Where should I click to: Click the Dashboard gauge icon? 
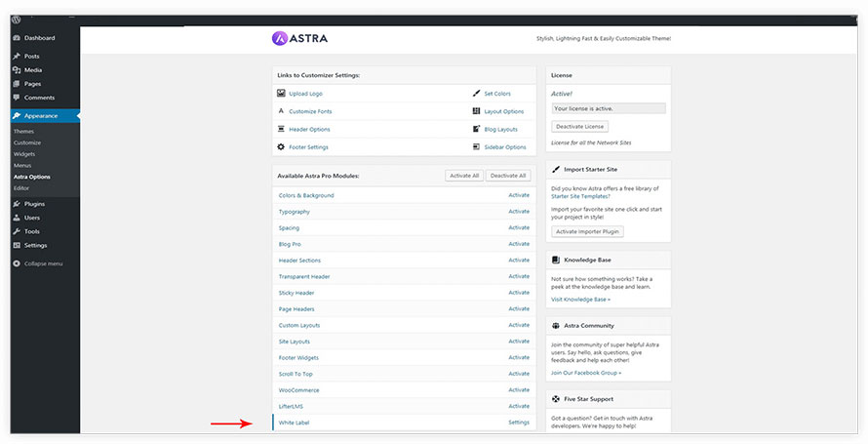click(17, 38)
